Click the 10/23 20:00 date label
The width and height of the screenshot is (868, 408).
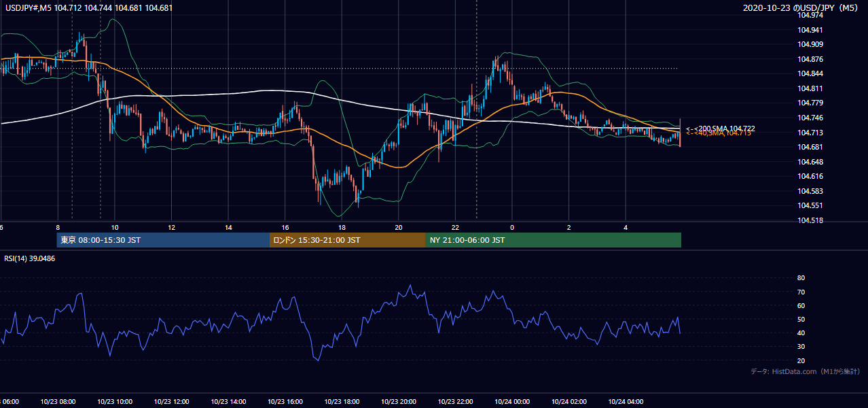click(399, 402)
